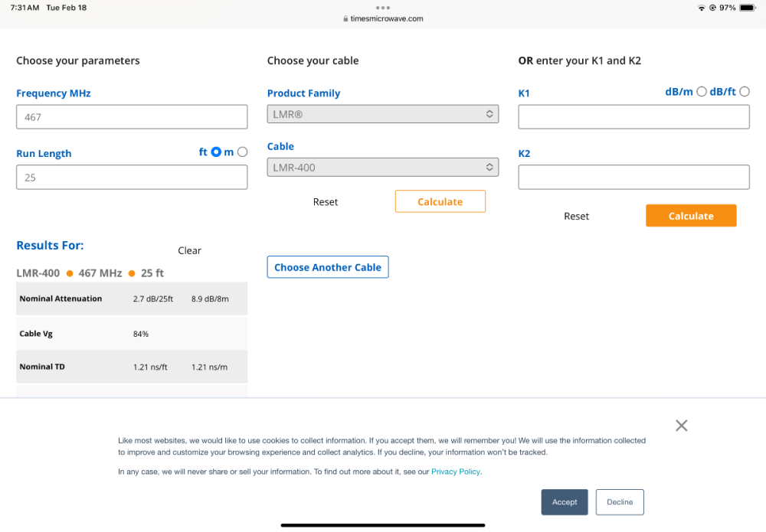Click the Run Length input field
Screen dimensions: 766x532
tap(132, 178)
